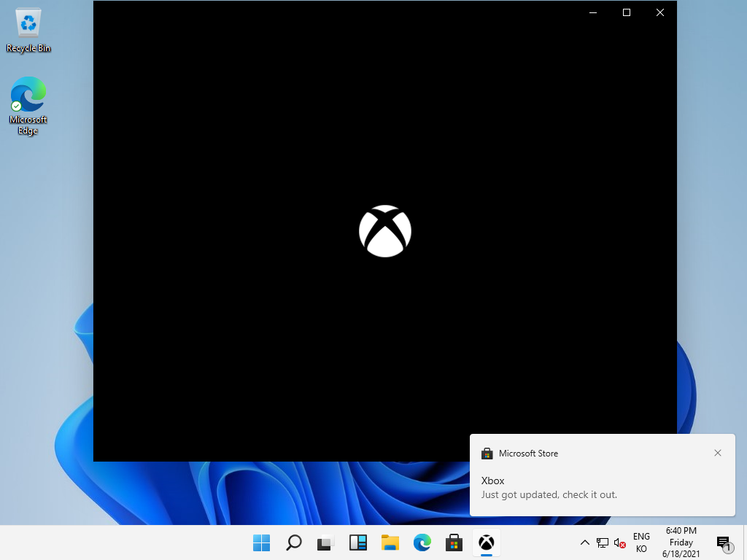Click the Xbox app taskbar icon
The width and height of the screenshot is (747, 560).
[487, 542]
